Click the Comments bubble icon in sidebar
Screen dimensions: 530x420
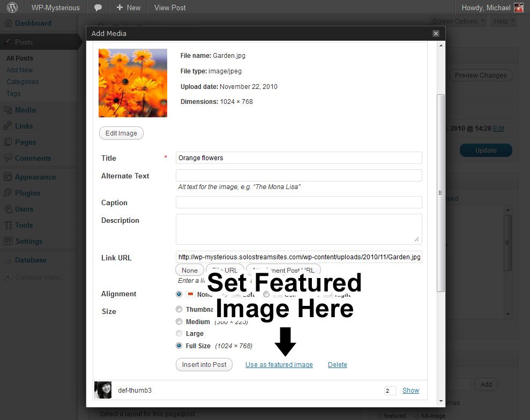coord(8,158)
